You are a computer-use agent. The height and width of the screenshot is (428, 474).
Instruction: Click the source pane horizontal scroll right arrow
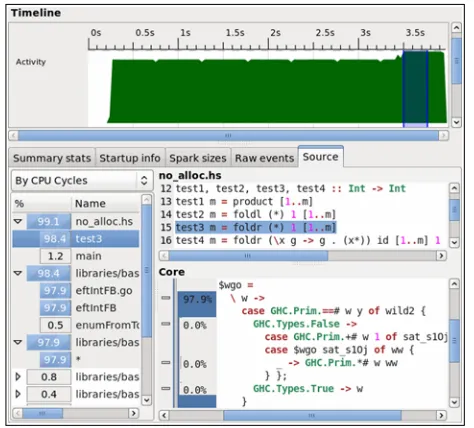tap(441, 256)
